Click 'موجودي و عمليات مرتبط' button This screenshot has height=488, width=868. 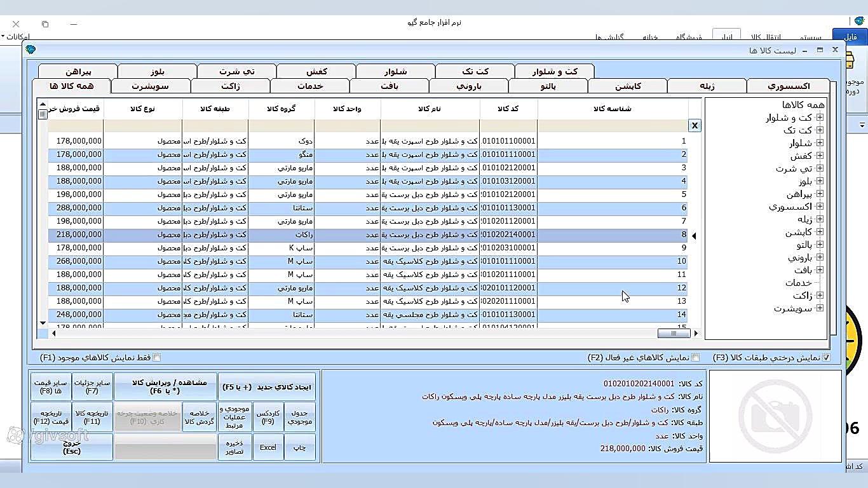click(235, 417)
